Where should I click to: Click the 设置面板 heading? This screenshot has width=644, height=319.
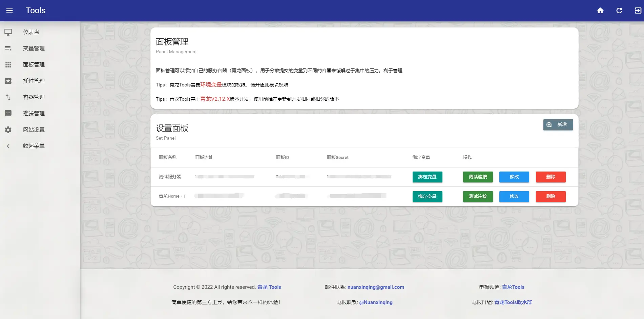pyautogui.click(x=172, y=128)
